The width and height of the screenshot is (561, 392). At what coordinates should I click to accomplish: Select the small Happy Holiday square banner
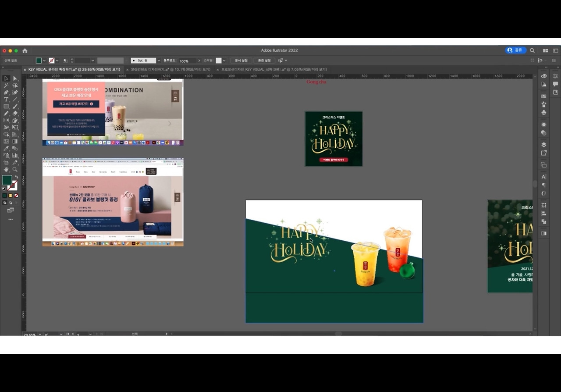[334, 139]
